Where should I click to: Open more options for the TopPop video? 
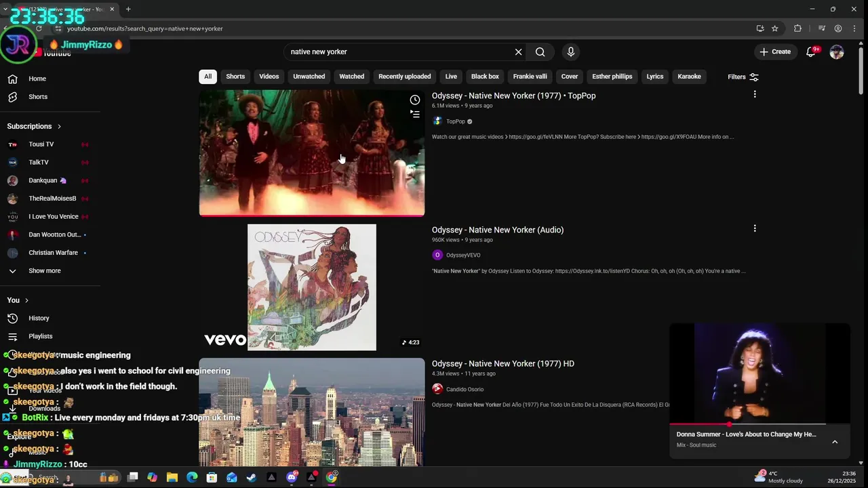pyautogui.click(x=755, y=95)
